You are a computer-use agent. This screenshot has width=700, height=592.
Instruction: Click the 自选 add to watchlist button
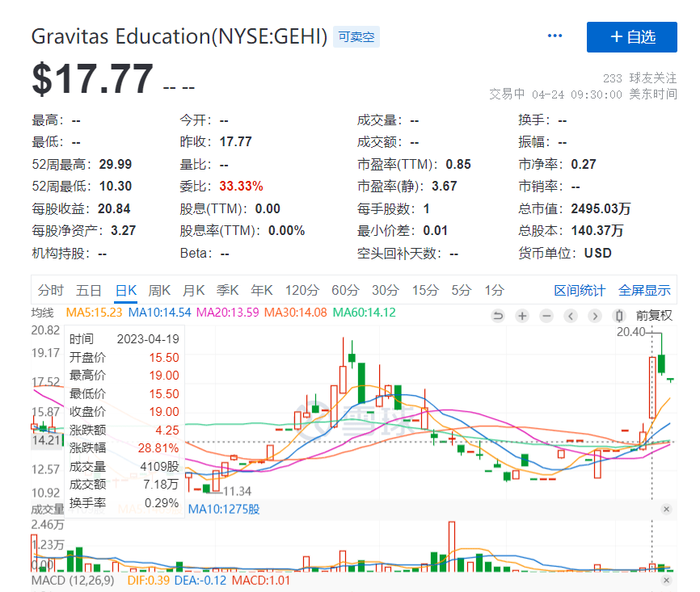632,36
